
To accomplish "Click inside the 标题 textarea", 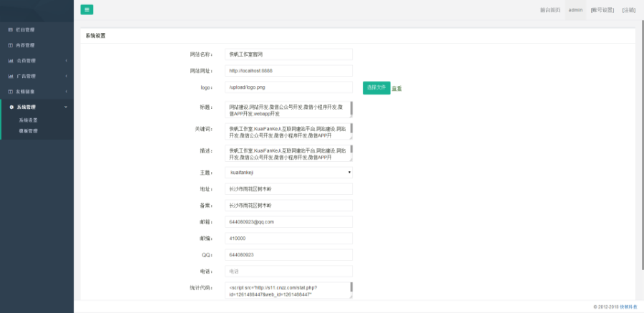I will coord(288,110).
